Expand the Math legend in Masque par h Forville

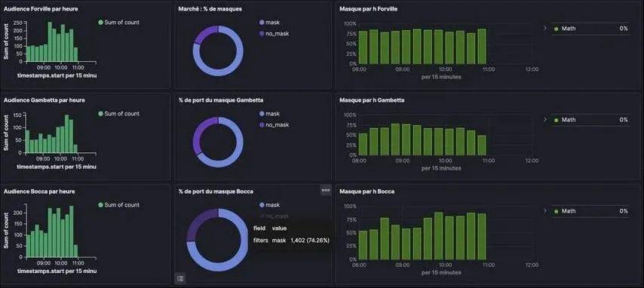tap(545, 29)
